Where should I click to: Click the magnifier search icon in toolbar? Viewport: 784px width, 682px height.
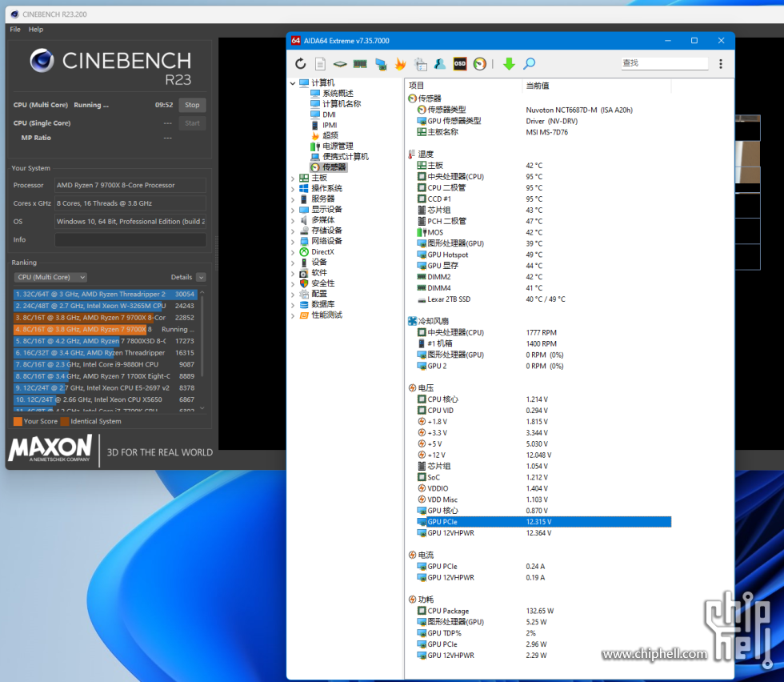click(529, 63)
